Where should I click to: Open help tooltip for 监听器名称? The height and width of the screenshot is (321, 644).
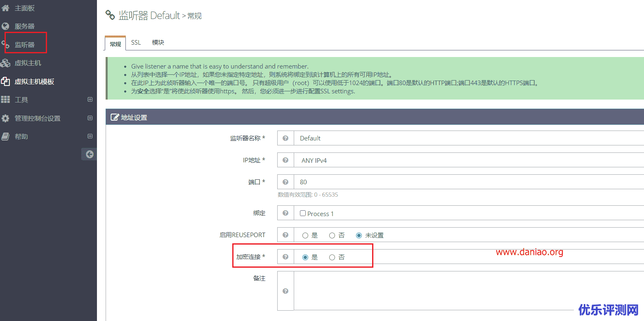(285, 138)
